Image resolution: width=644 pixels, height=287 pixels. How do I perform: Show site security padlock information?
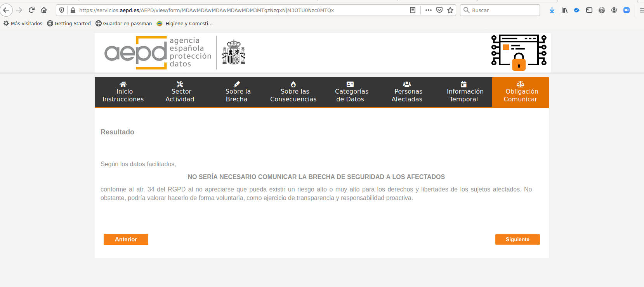[x=73, y=10]
